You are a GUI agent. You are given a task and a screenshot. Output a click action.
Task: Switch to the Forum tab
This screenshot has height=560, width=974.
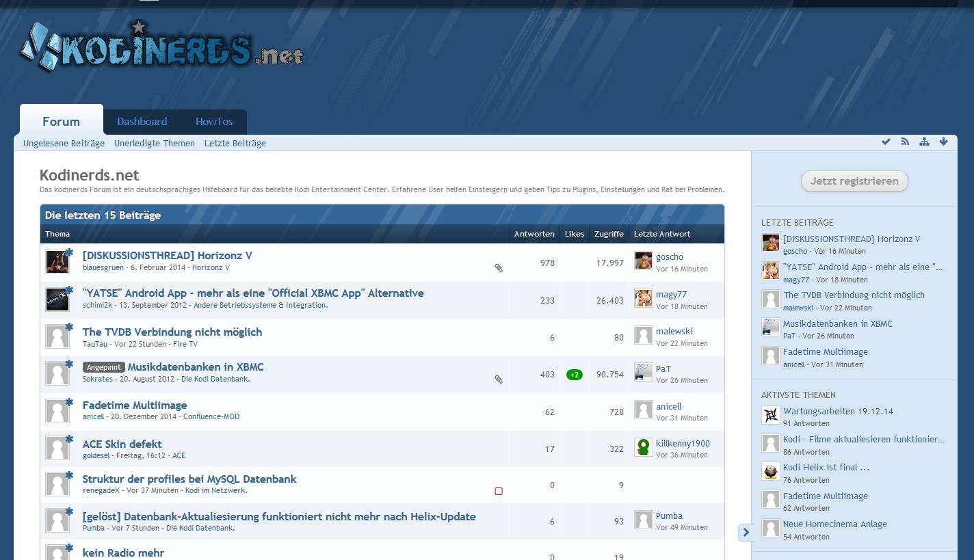pos(62,121)
